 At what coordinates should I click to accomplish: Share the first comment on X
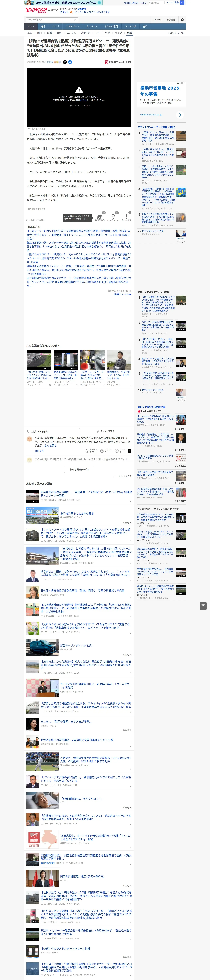tap(130, 451)
